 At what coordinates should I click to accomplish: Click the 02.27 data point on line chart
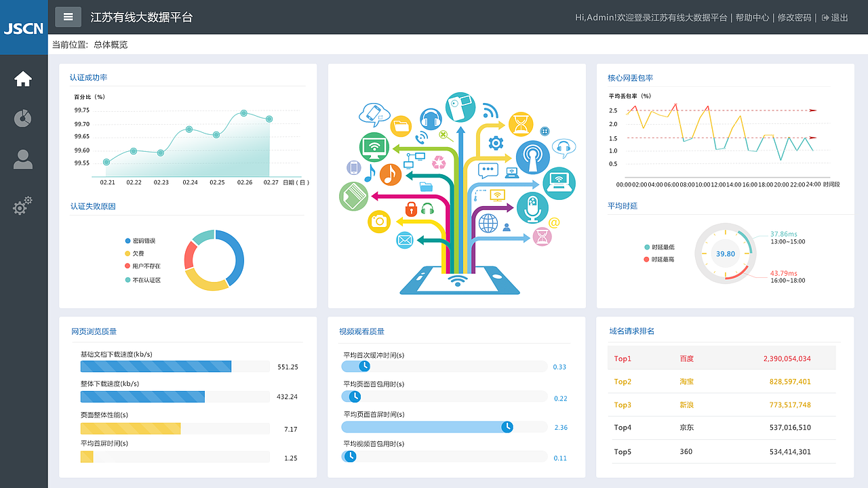(x=269, y=119)
